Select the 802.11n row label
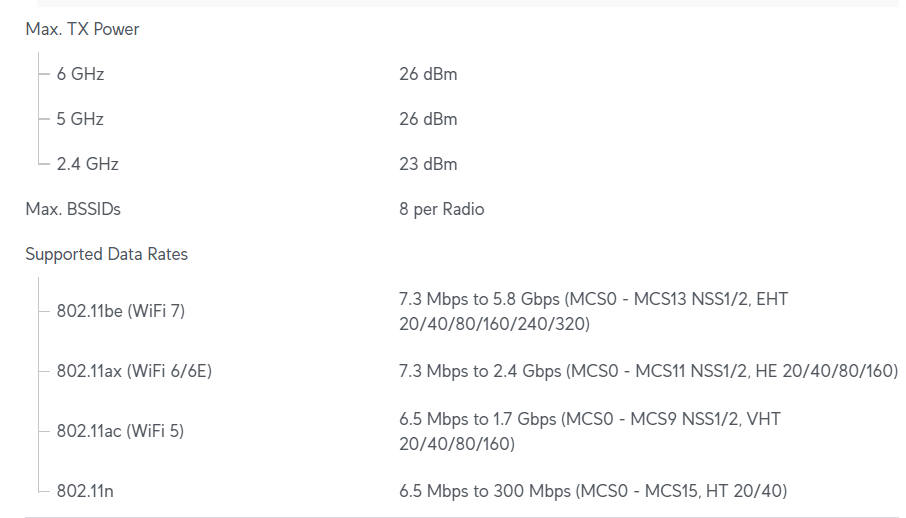 pos(84,491)
